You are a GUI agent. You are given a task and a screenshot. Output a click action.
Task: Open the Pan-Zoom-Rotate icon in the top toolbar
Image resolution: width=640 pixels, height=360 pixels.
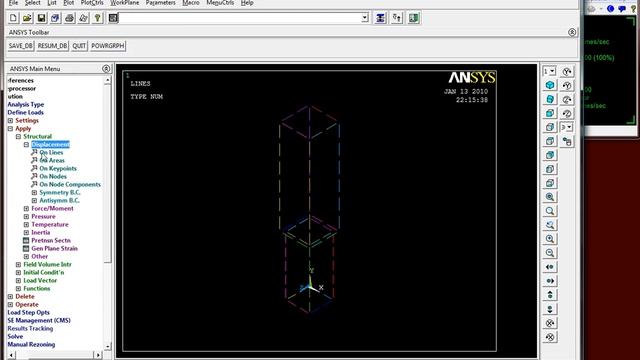click(55, 18)
